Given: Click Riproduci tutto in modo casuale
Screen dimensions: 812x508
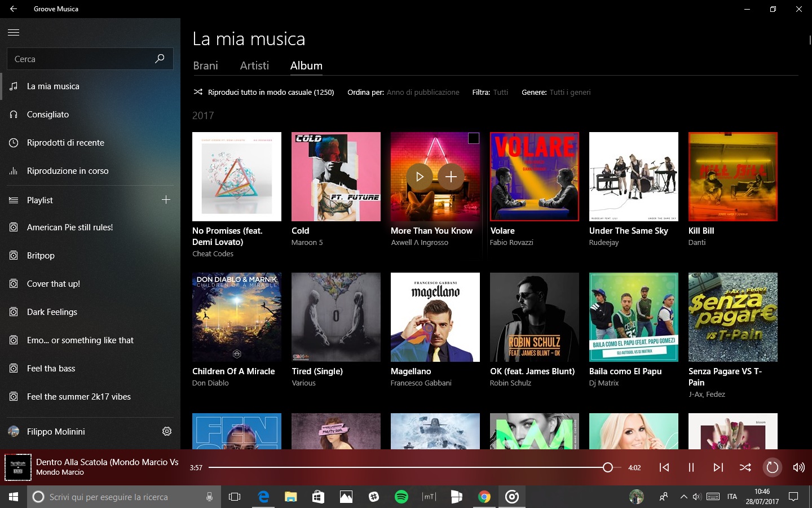Looking at the screenshot, I should pyautogui.click(x=263, y=92).
